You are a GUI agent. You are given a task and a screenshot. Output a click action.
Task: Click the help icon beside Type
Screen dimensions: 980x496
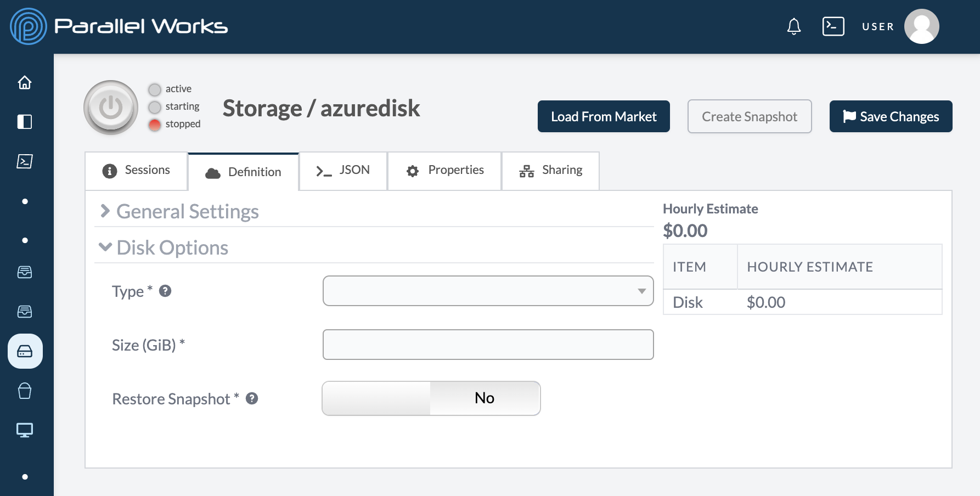click(x=165, y=291)
